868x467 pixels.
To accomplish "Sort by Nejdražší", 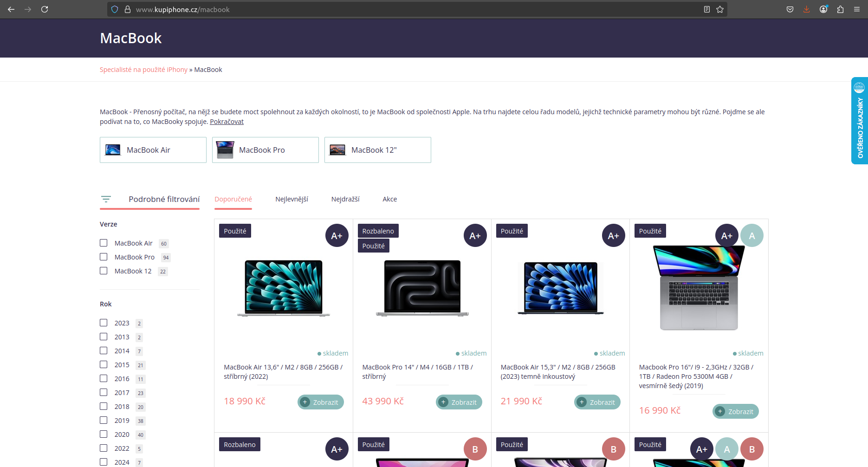I will click(345, 199).
